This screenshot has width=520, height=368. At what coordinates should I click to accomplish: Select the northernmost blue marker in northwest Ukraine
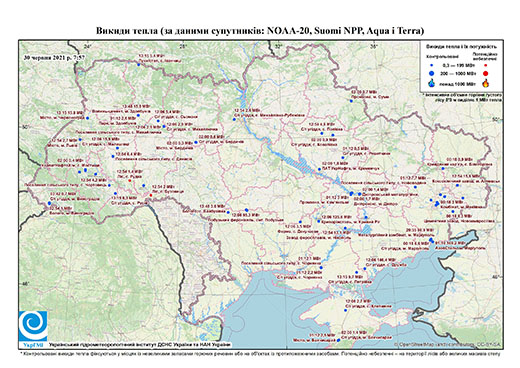click(x=139, y=65)
